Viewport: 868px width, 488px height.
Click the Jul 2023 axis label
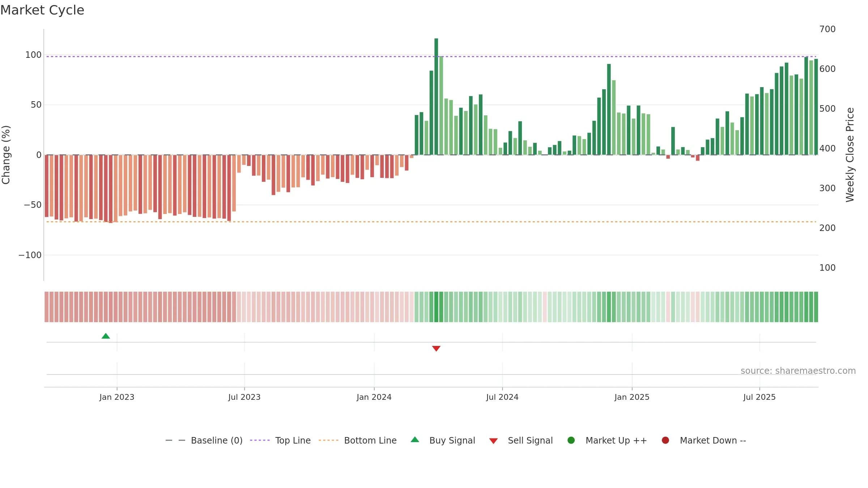coord(244,397)
